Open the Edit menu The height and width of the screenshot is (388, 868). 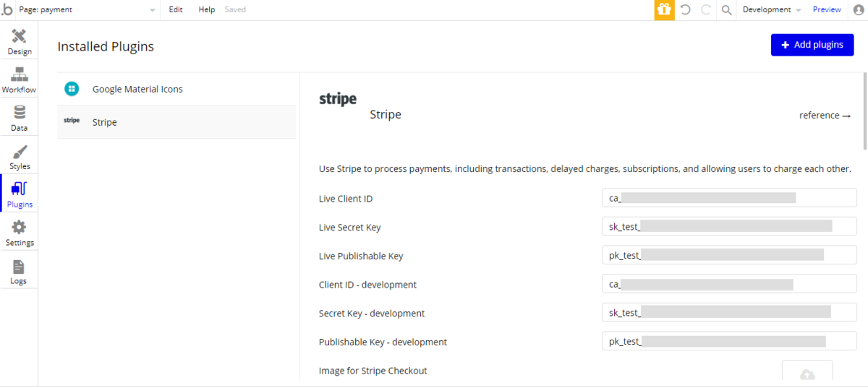click(x=176, y=9)
